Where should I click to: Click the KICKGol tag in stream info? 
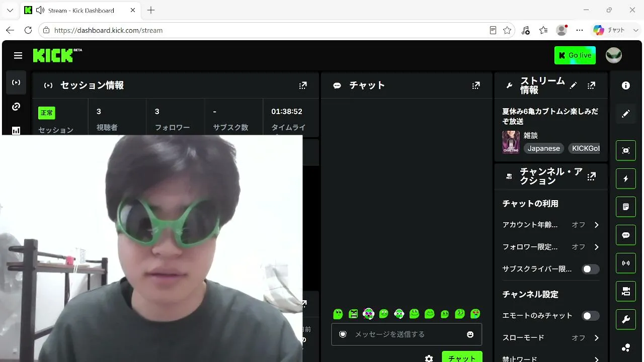pos(584,148)
